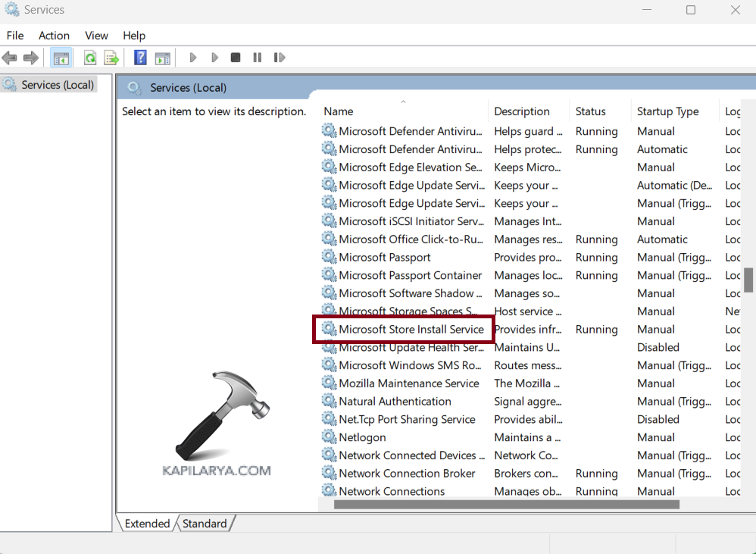
Task: Select the Microsoft Store Install Service row
Action: [411, 330]
